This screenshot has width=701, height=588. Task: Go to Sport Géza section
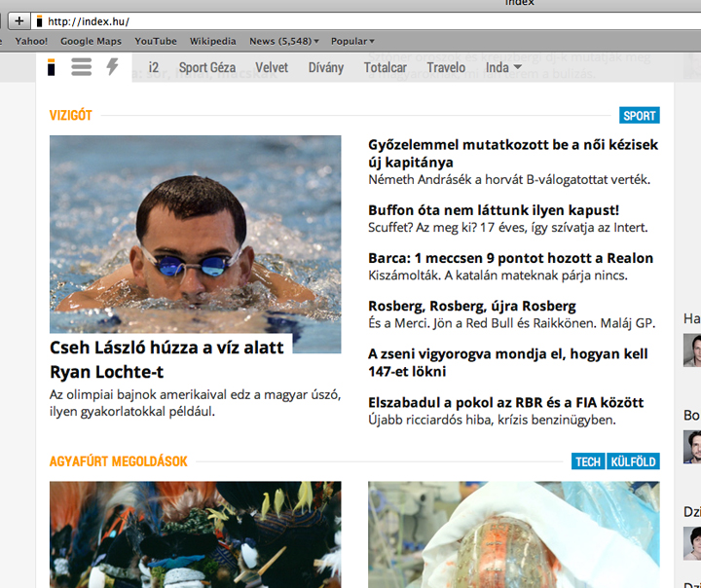coord(207,67)
